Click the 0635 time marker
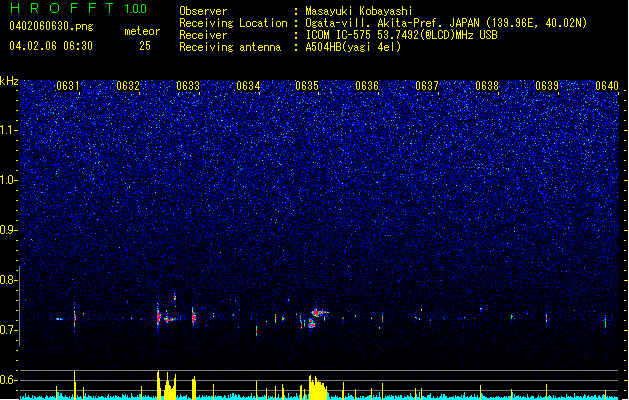Viewport: 629px width, 400px height. click(x=307, y=86)
